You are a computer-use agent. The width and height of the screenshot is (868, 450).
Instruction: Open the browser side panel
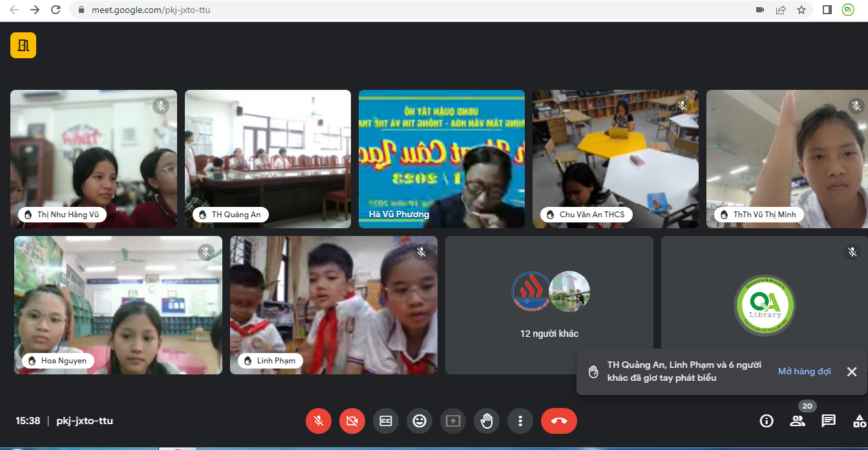pos(827,10)
